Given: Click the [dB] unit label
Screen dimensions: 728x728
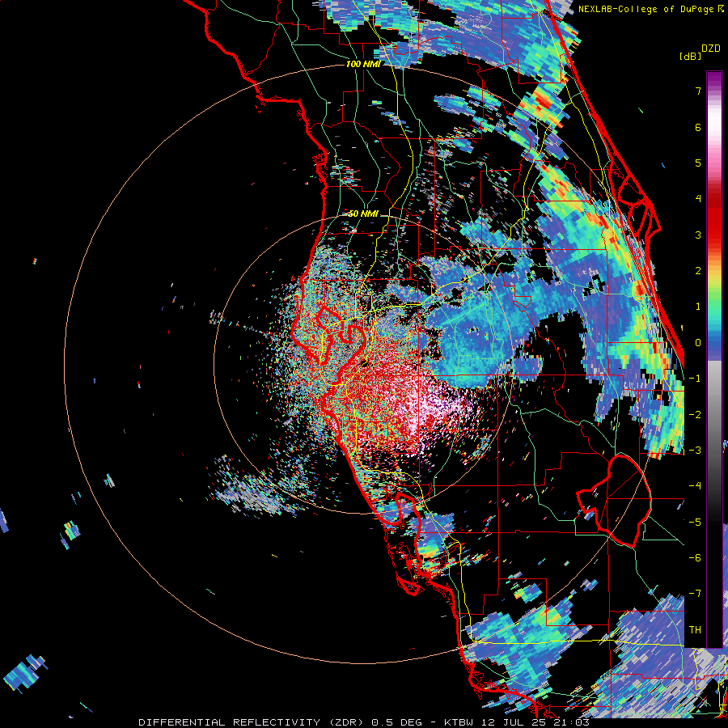Looking at the screenshot, I should point(690,56).
